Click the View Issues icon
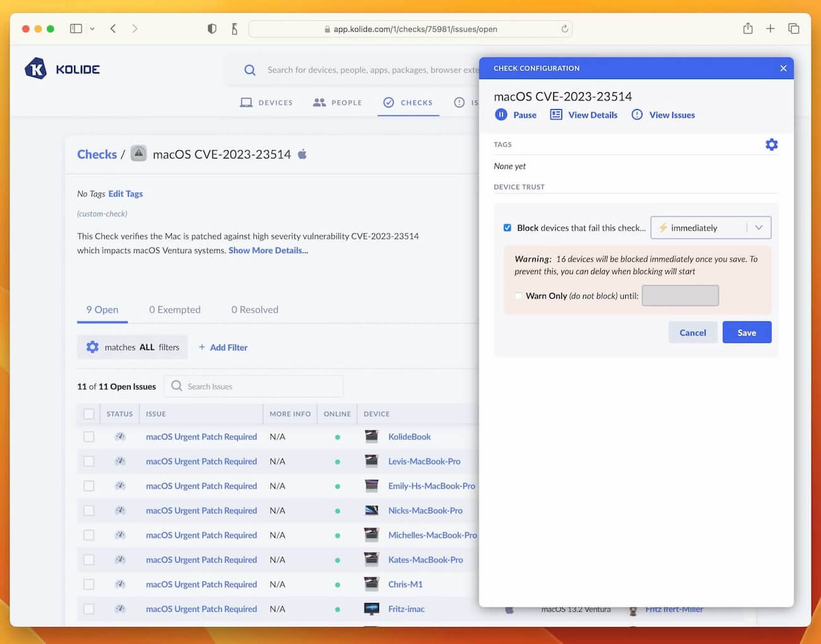821x644 pixels. (x=636, y=115)
